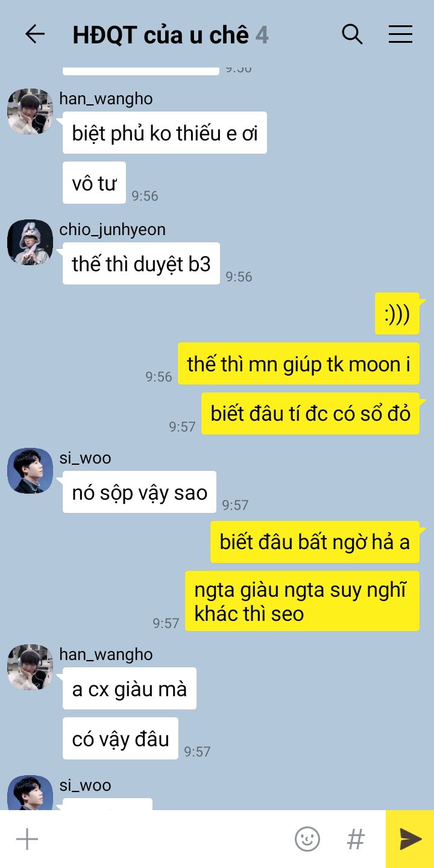Open chio_junhyeon's profile picture

[x=30, y=242]
